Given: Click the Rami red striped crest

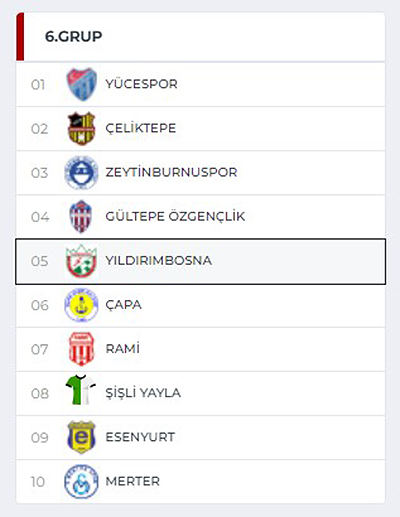Looking at the screenshot, I should (x=81, y=349).
